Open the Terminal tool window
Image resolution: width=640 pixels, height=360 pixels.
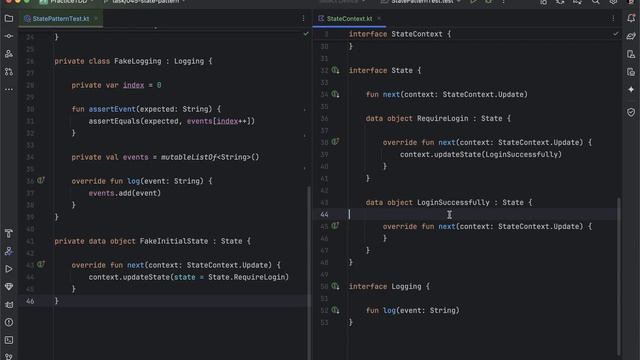point(9,340)
